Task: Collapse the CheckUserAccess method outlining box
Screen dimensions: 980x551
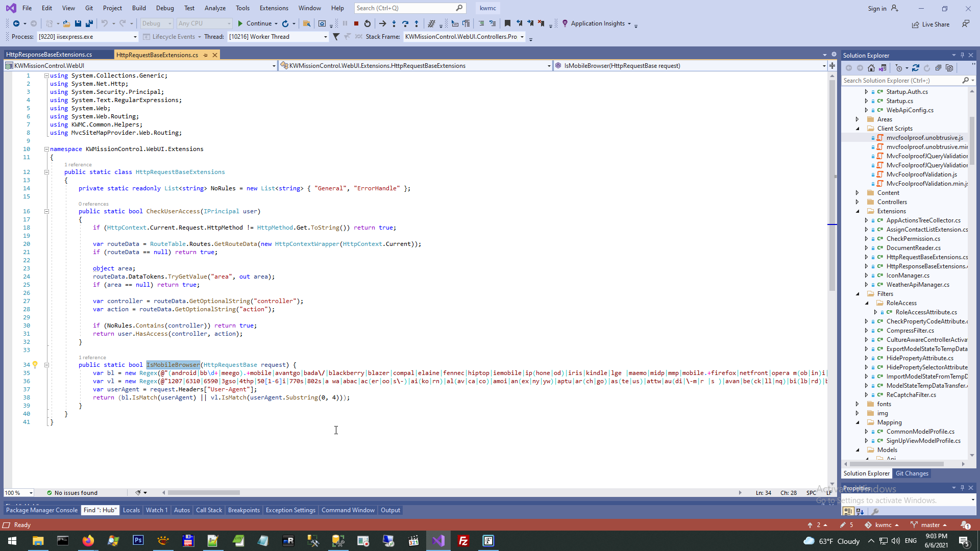Action: (x=46, y=211)
